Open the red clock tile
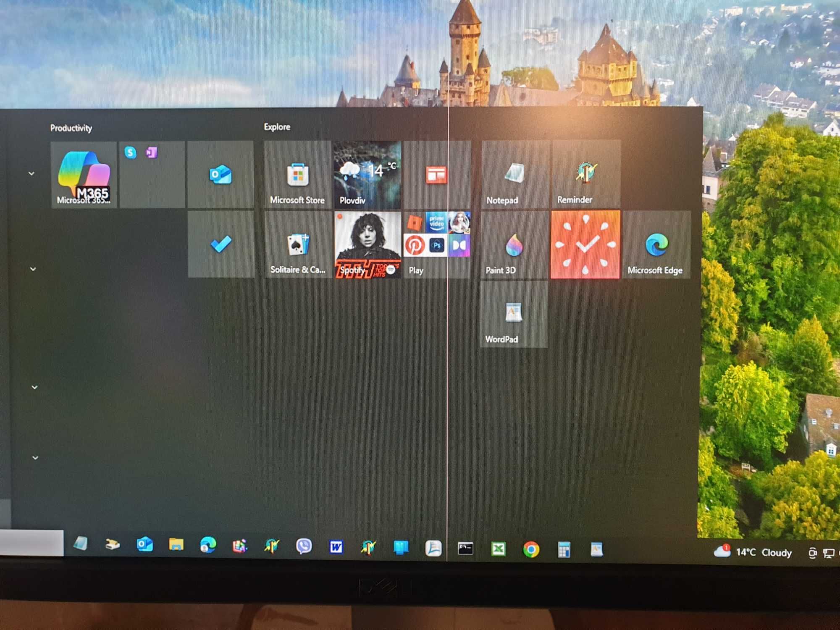 585,245
